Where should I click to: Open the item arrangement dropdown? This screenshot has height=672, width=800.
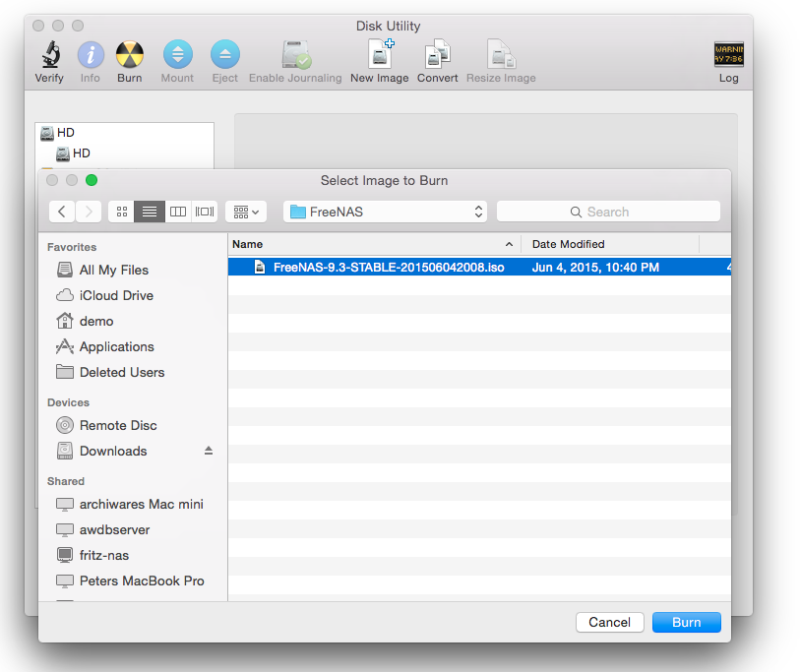pyautogui.click(x=246, y=212)
